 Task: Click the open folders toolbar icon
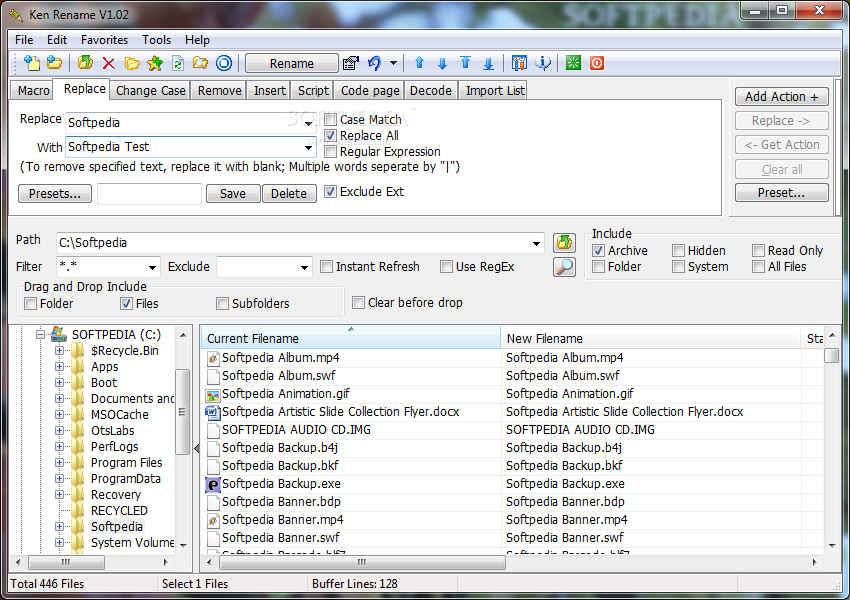click(132, 63)
